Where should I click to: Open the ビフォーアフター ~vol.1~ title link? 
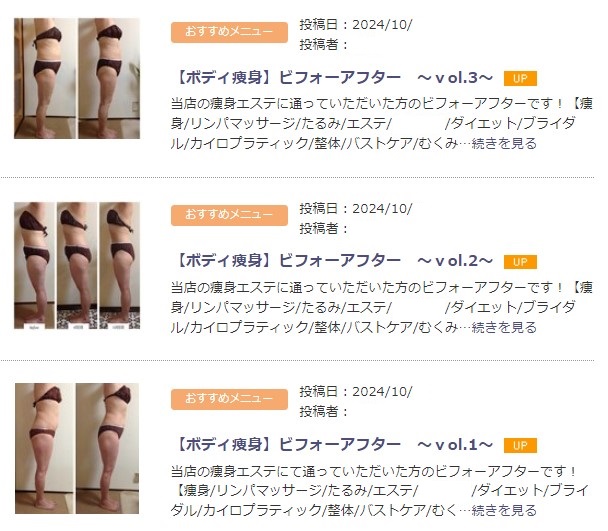[x=334, y=445]
